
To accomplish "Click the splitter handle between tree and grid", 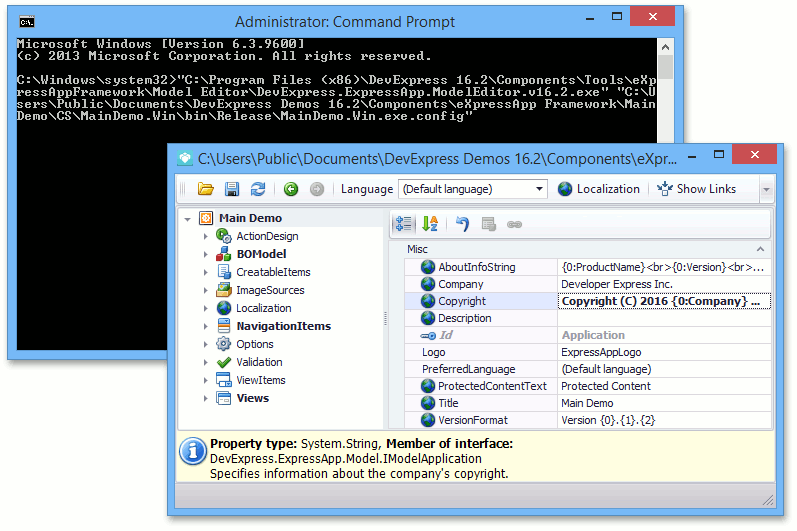I will pyautogui.click(x=385, y=319).
